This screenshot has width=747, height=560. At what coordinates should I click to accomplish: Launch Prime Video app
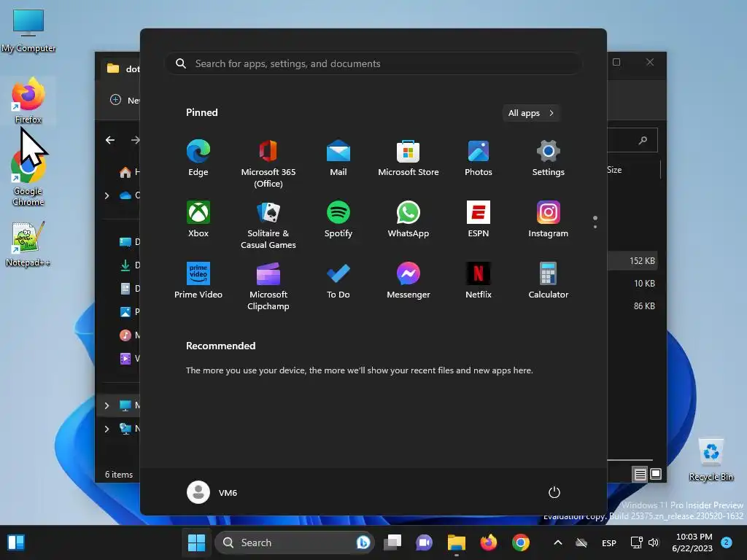(198, 281)
